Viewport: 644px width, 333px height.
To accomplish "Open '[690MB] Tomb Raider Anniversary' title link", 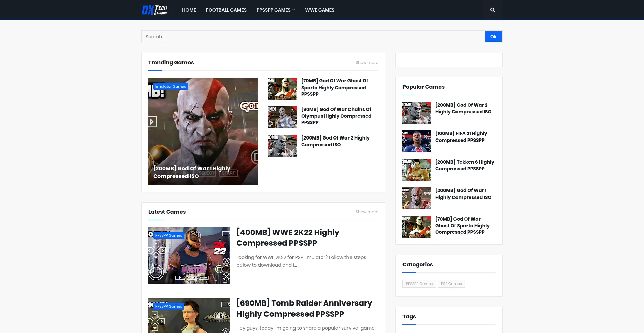I will pyautogui.click(x=304, y=309).
